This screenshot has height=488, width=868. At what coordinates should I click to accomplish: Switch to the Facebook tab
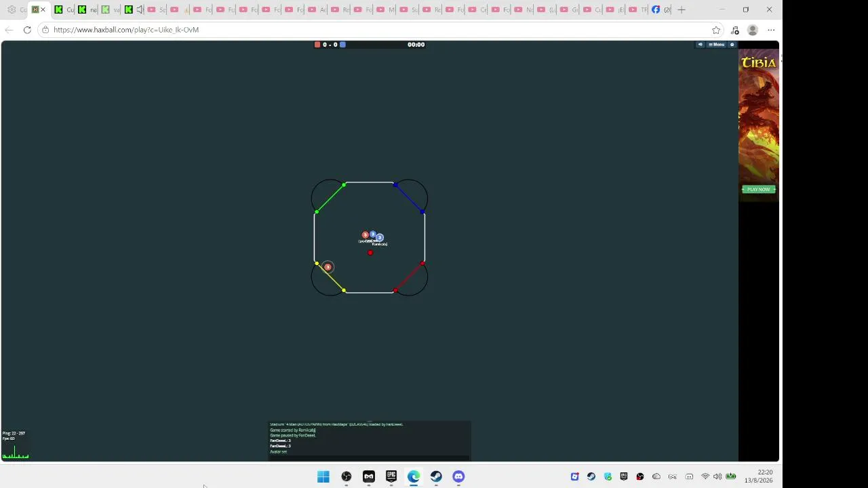[661, 9]
